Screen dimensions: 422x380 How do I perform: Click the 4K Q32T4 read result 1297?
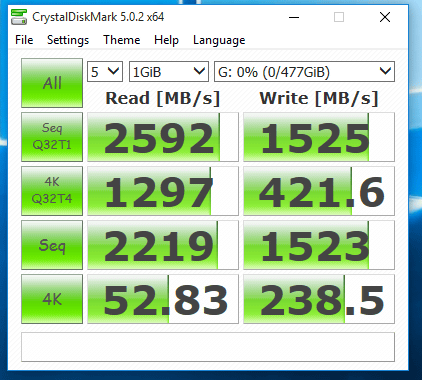(163, 191)
